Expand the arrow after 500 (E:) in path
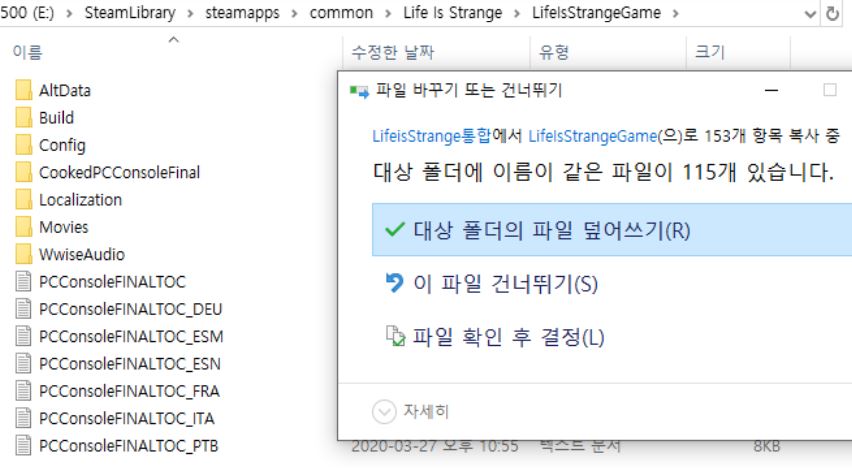This screenshot has height=468, width=852. click(69, 13)
